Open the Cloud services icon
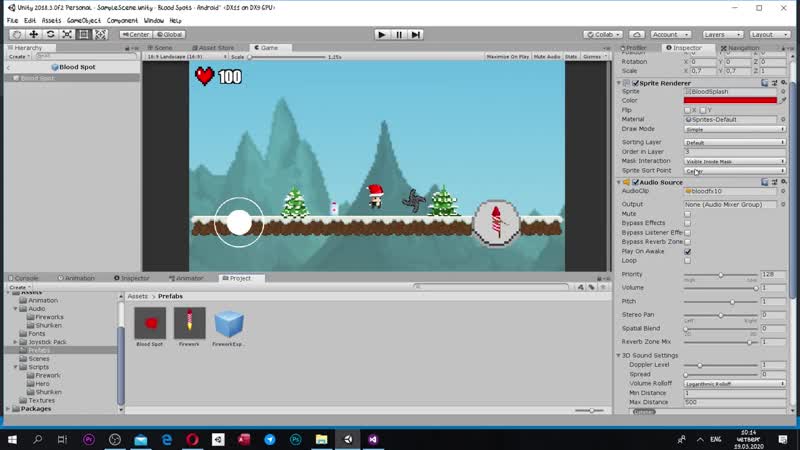 tap(636, 35)
